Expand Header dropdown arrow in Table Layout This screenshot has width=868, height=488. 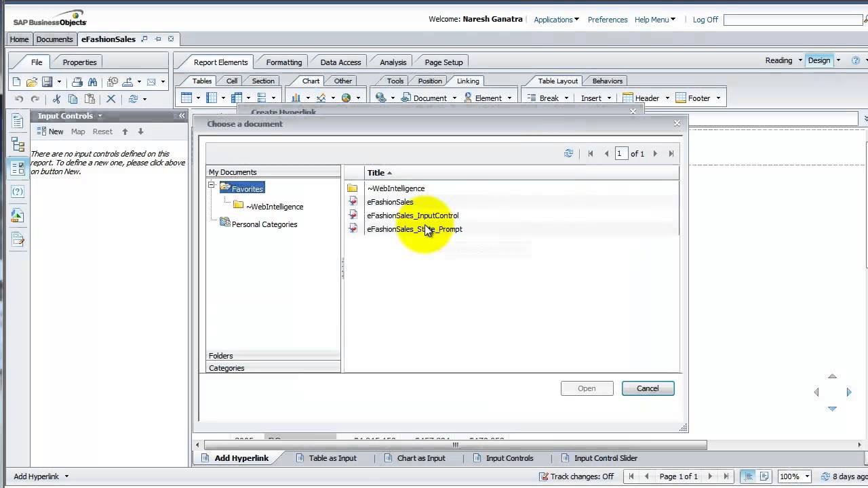click(667, 98)
